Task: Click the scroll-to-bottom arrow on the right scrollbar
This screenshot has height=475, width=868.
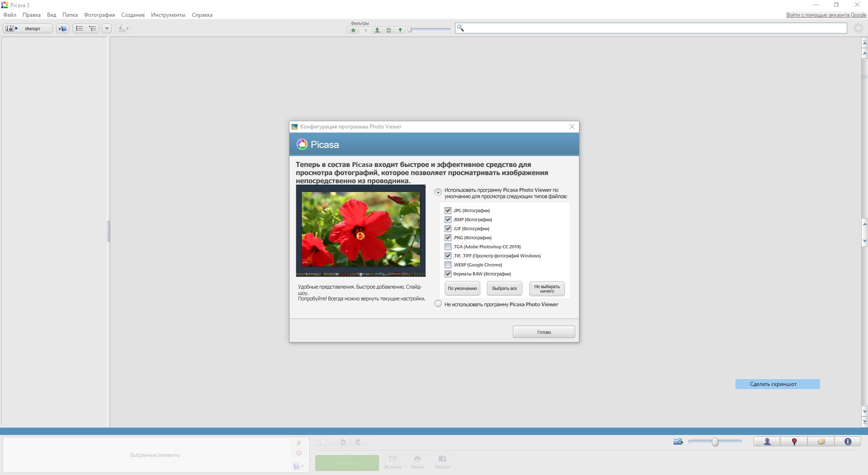Action: 864,422
